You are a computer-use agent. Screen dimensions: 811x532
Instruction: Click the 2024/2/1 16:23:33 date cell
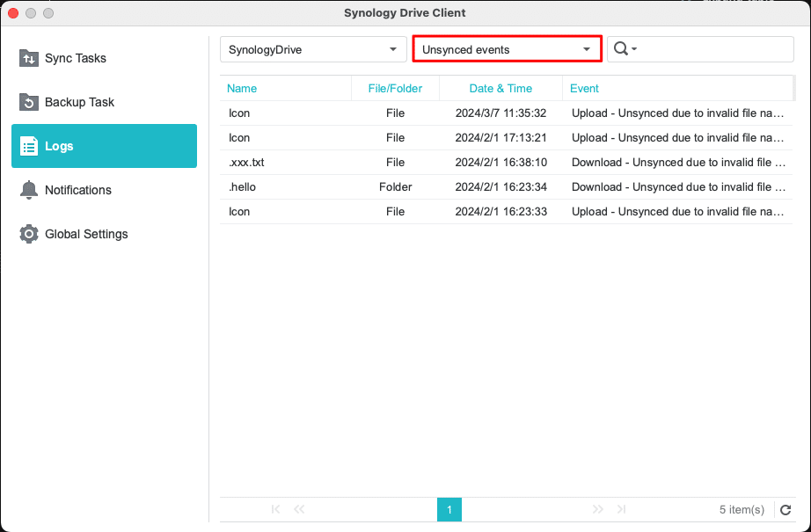500,212
